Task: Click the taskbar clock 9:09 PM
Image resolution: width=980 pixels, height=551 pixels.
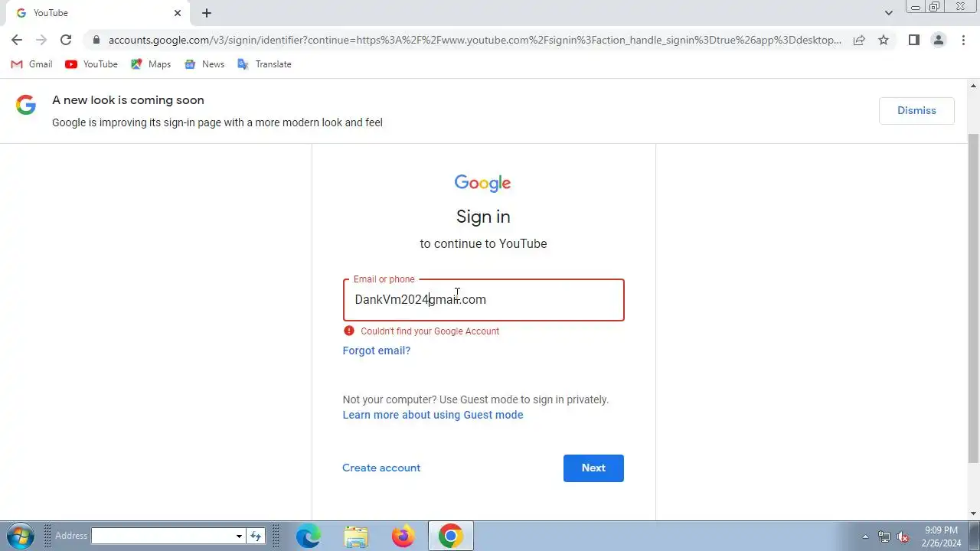Action: (x=941, y=530)
